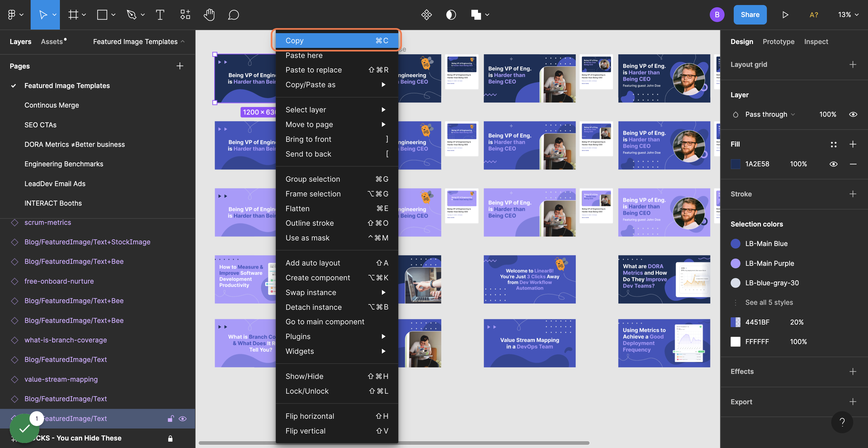Open the Resources components tool

pyautogui.click(x=185, y=14)
